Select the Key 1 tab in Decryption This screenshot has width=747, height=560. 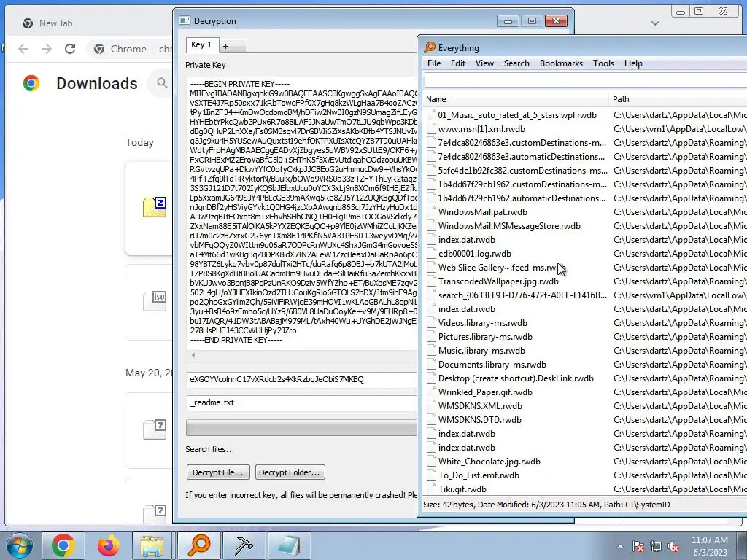[201, 44]
